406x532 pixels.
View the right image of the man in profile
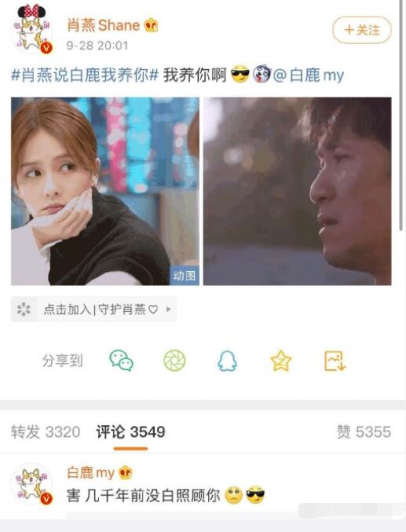click(x=297, y=192)
